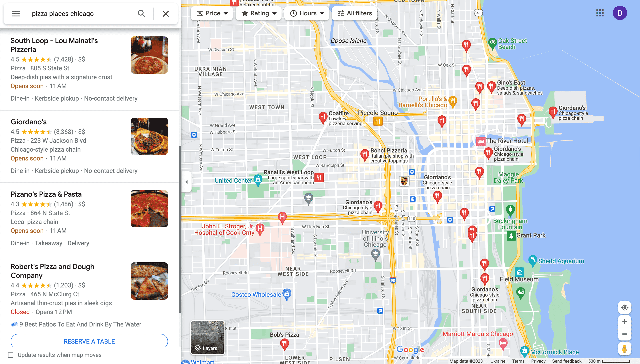Click the search magnifier icon
The width and height of the screenshot is (640, 364).
(x=142, y=13)
